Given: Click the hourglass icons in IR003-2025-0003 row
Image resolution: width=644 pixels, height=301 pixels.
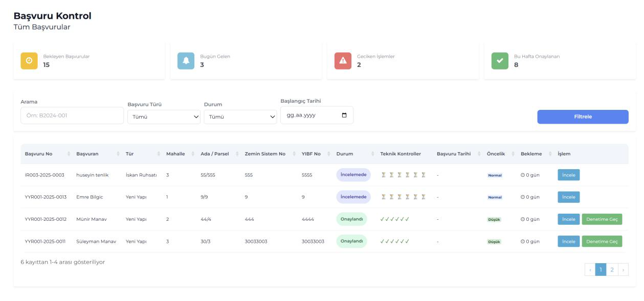Looking at the screenshot, I should pyautogui.click(x=403, y=175).
